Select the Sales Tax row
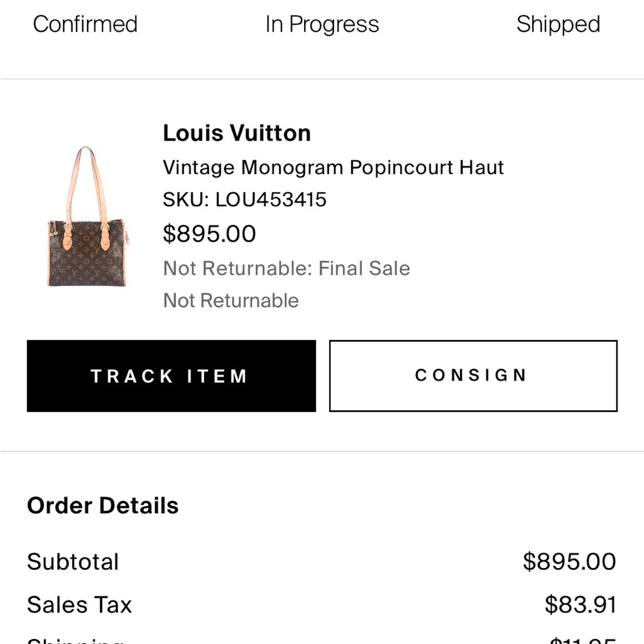The height and width of the screenshot is (644, 644). click(79, 605)
